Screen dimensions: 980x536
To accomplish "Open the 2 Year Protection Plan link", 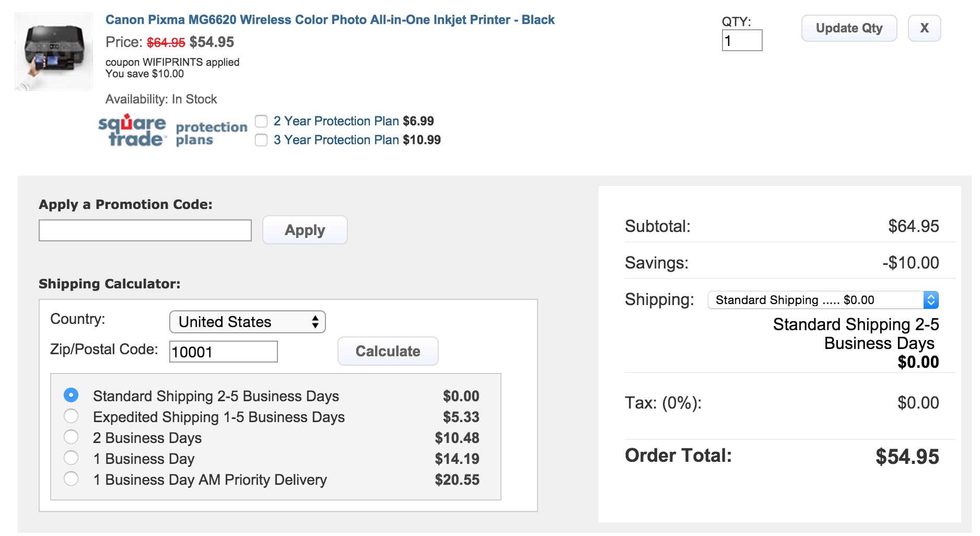I will click(x=336, y=121).
